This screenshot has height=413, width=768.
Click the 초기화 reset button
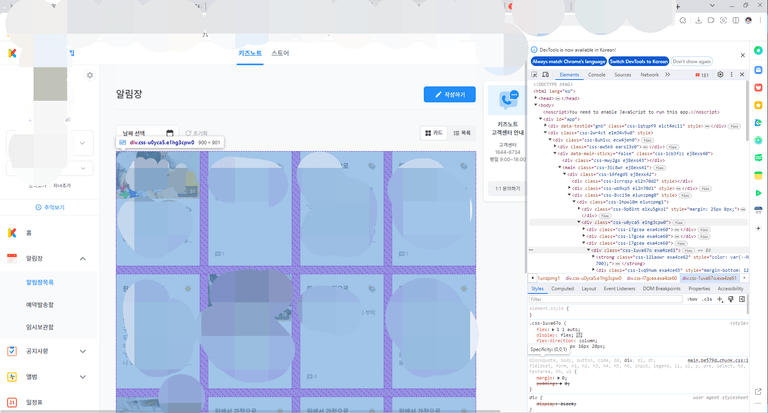[x=196, y=133]
